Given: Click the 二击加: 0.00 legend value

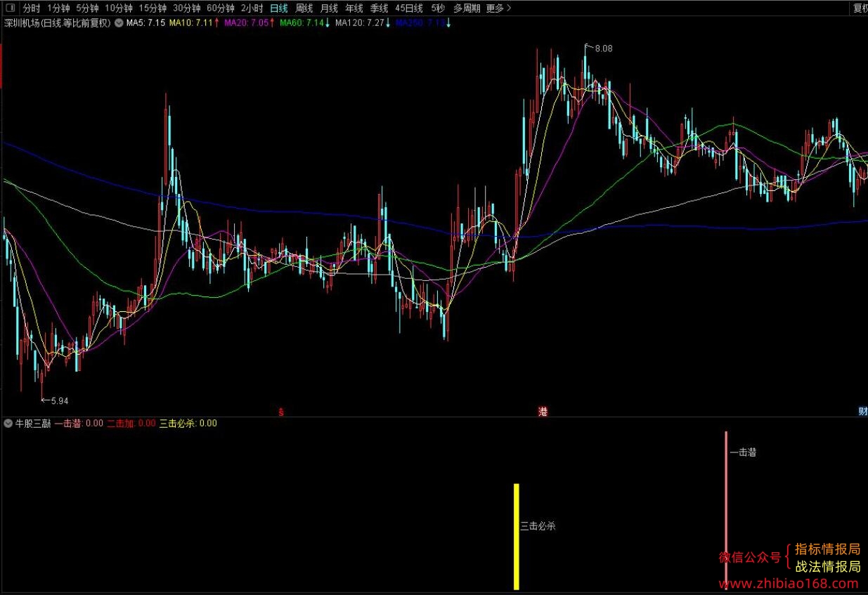Looking at the screenshot, I should click(x=131, y=424).
